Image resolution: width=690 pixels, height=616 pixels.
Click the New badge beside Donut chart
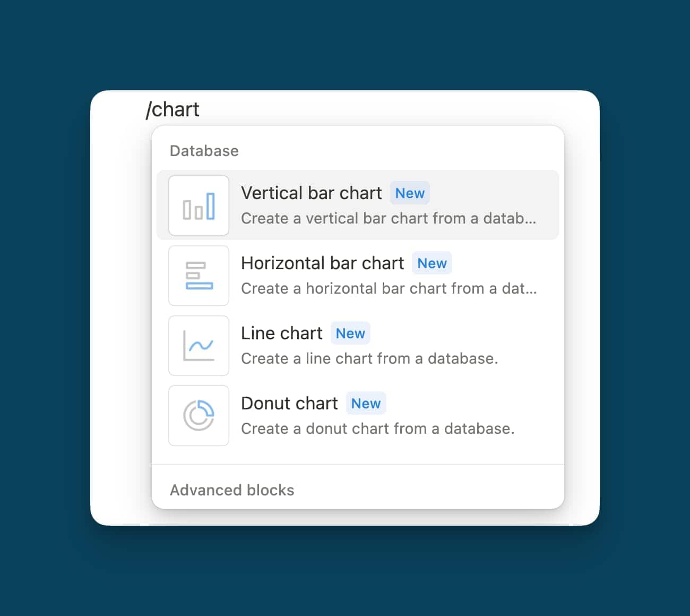pos(366,404)
